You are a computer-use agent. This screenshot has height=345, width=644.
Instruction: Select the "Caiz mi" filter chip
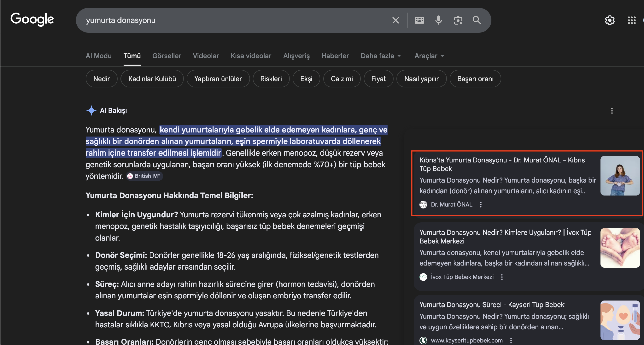coord(342,79)
